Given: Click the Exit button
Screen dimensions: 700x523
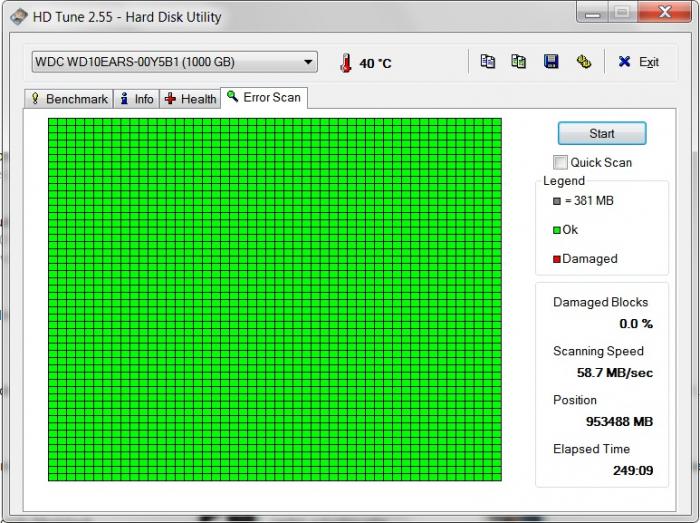Looking at the screenshot, I should click(x=639, y=62).
